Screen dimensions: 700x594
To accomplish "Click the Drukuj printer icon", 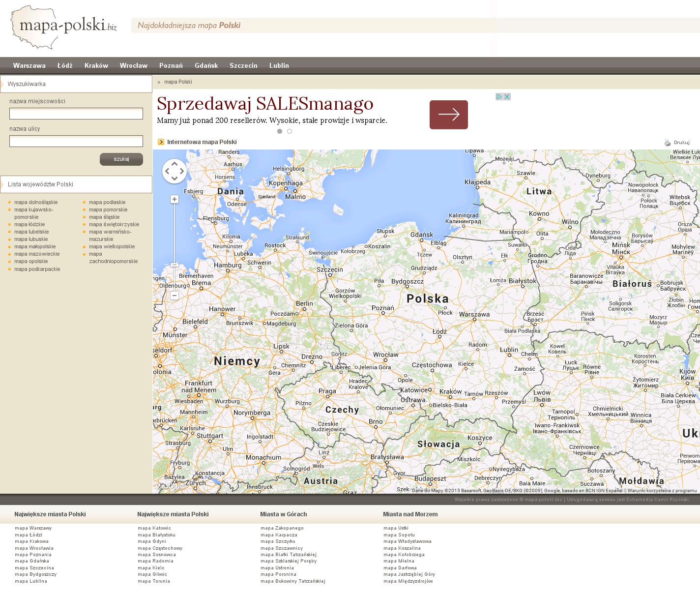I will [668, 143].
